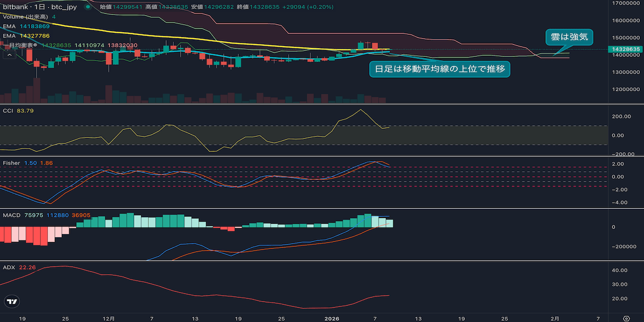Select the CCI indicator label

point(8,110)
